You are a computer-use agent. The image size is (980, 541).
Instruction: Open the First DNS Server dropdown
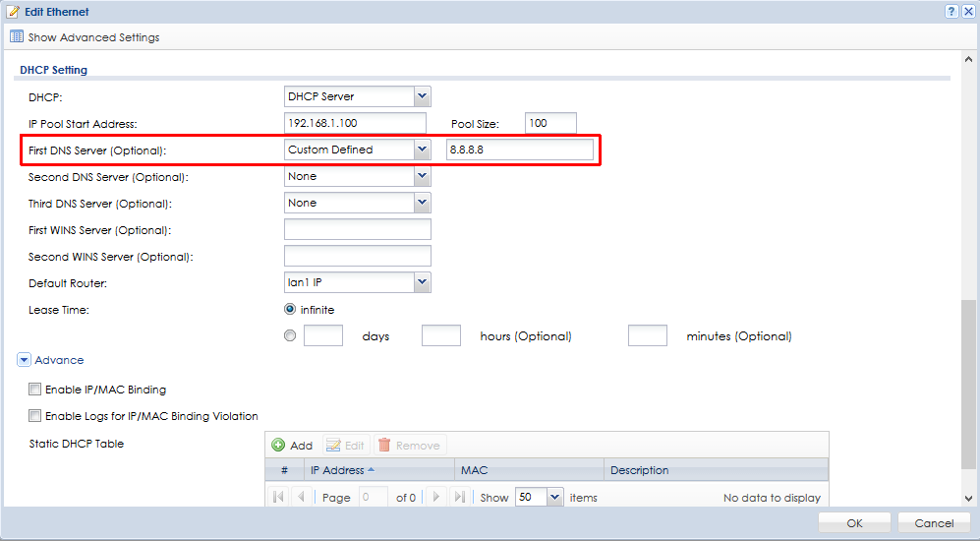[x=422, y=150]
